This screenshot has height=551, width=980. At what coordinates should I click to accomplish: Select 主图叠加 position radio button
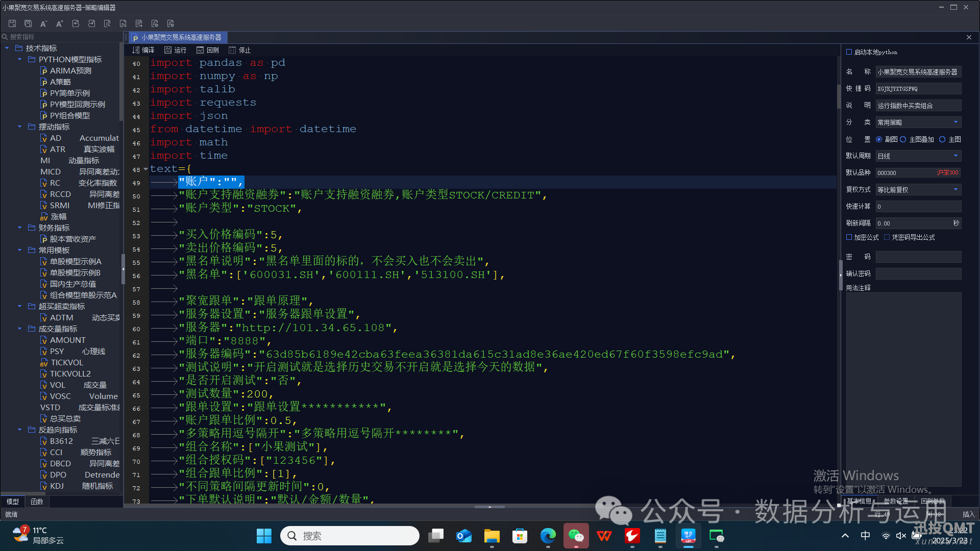pyautogui.click(x=903, y=139)
